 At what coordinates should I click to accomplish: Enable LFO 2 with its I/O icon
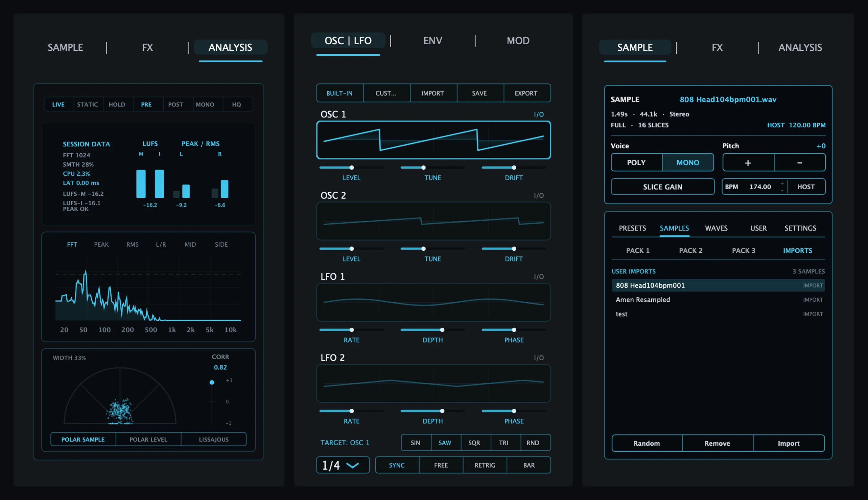click(x=538, y=357)
